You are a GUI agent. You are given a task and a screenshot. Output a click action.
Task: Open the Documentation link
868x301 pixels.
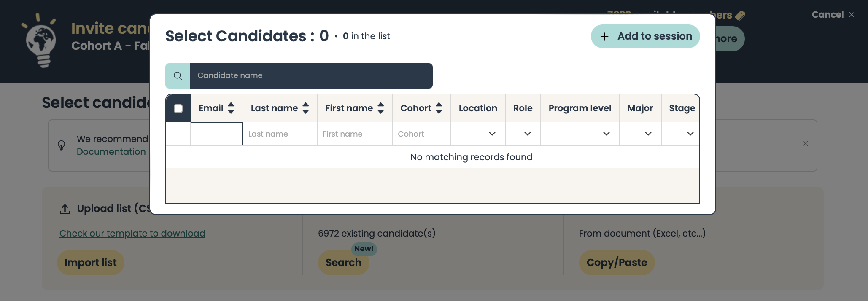pyautogui.click(x=111, y=152)
